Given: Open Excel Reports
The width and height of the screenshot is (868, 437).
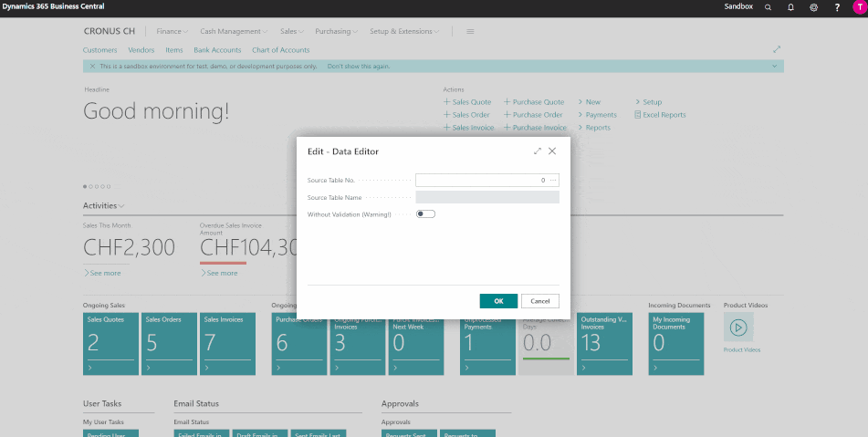Looking at the screenshot, I should click(x=661, y=115).
